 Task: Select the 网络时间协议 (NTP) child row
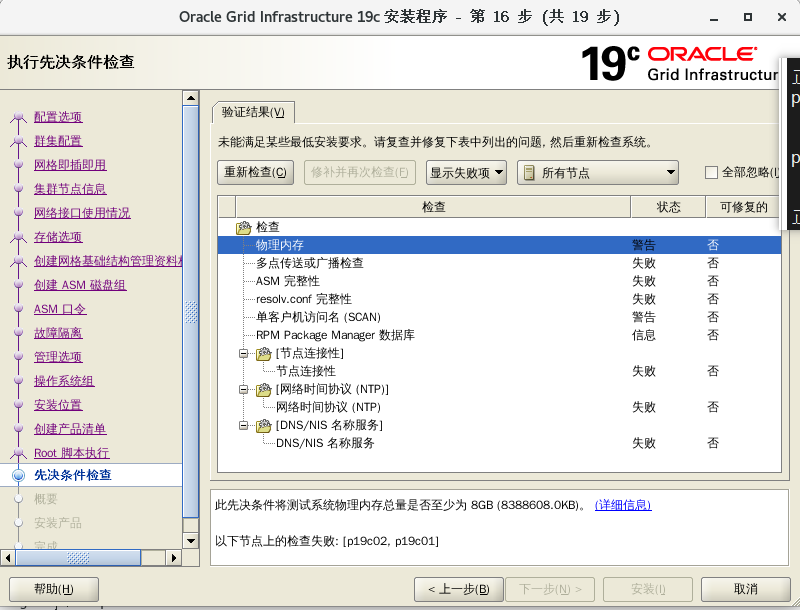pos(499,407)
